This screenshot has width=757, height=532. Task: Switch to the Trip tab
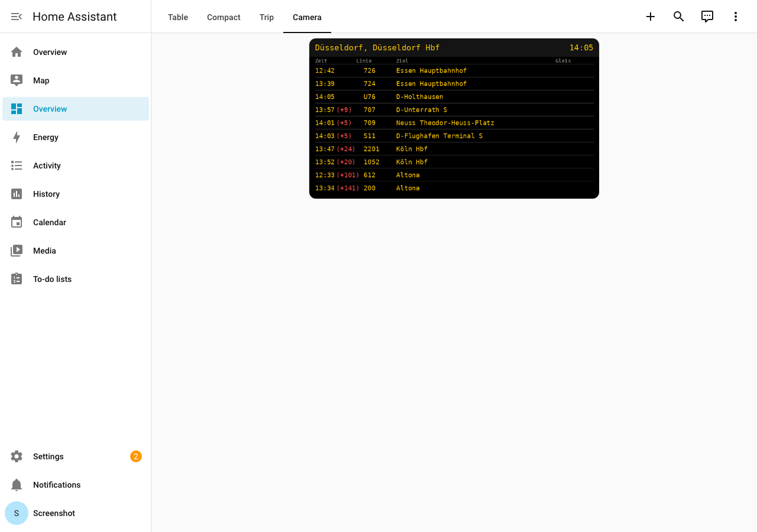[267, 17]
